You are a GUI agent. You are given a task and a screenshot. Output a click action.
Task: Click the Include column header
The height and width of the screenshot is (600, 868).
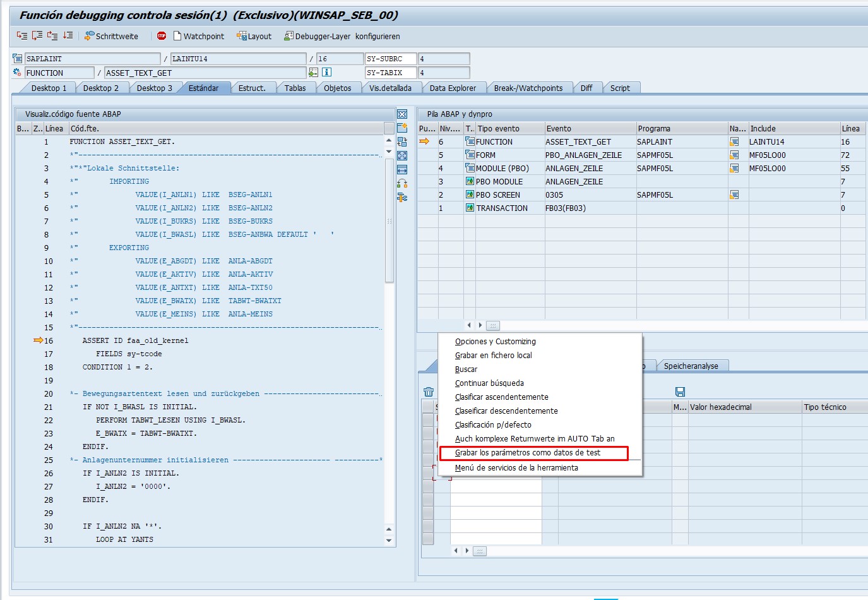click(x=794, y=128)
